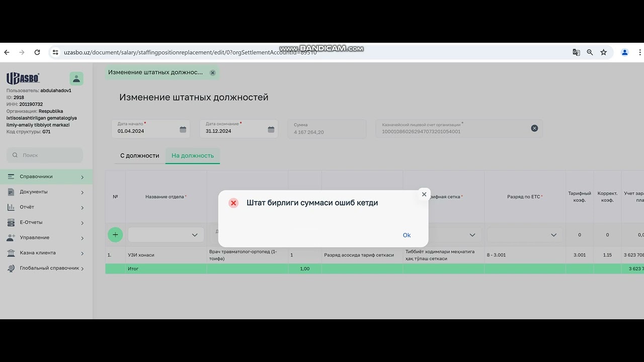The height and width of the screenshot is (362, 644).
Task: Switch to the На должность tab
Action: [193, 155]
